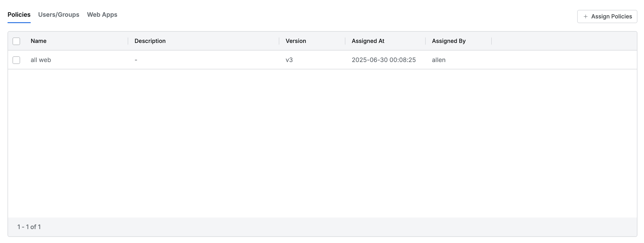Viewport: 644px width, 243px height.
Task: Click the v3 version cell
Action: (289, 60)
